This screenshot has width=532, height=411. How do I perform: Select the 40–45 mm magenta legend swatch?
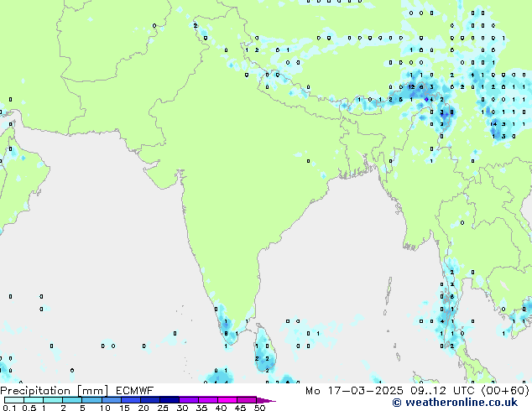click(x=227, y=400)
